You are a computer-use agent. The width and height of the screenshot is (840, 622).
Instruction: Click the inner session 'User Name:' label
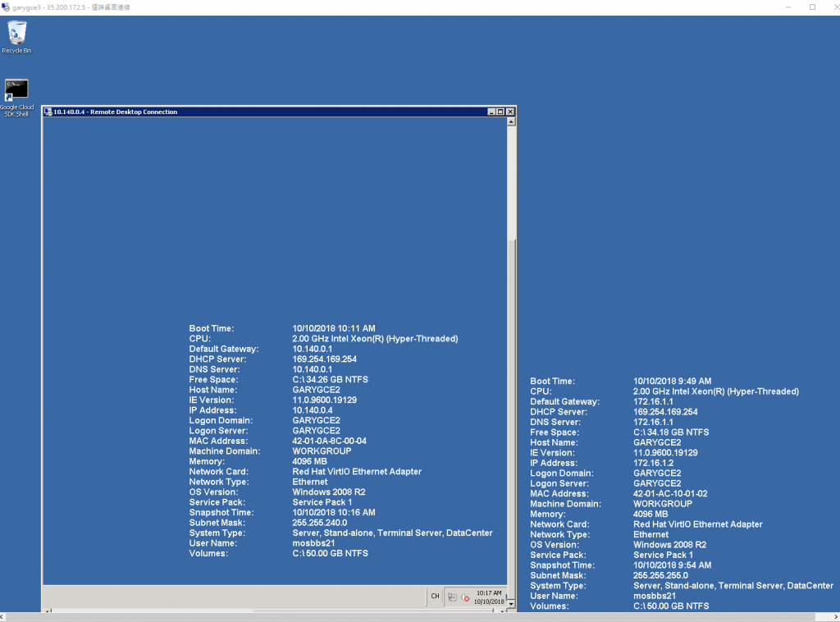(x=212, y=542)
